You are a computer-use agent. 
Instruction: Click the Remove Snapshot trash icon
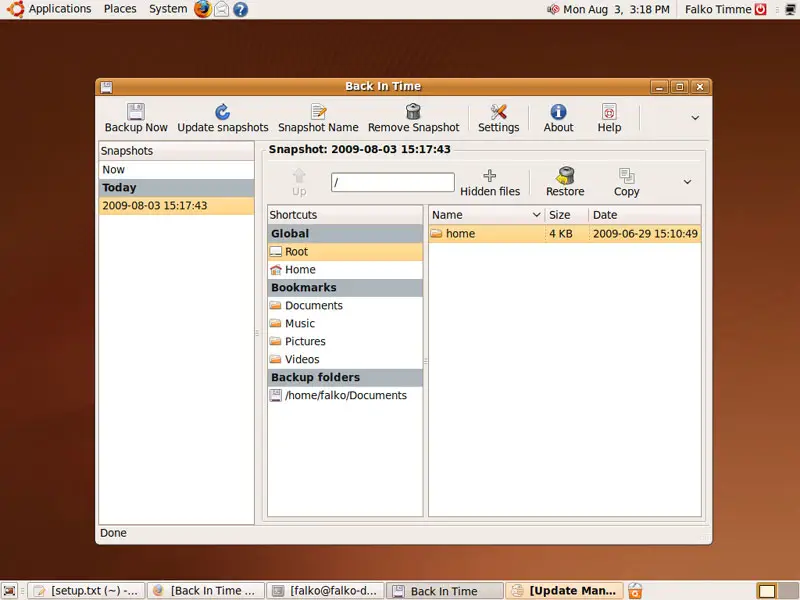click(413, 112)
